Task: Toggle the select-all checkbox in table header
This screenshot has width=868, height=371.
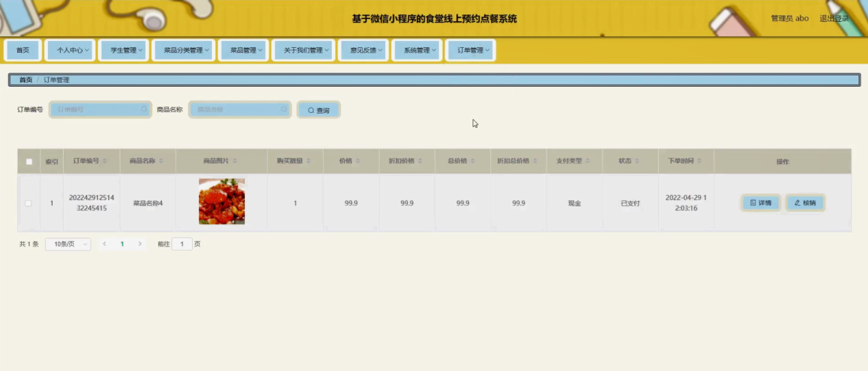Action: coord(29,162)
